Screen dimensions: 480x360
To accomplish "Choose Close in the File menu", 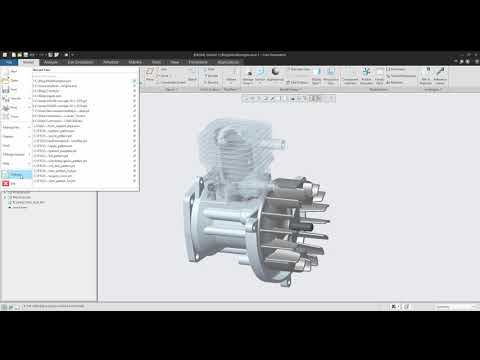I will (16, 116).
